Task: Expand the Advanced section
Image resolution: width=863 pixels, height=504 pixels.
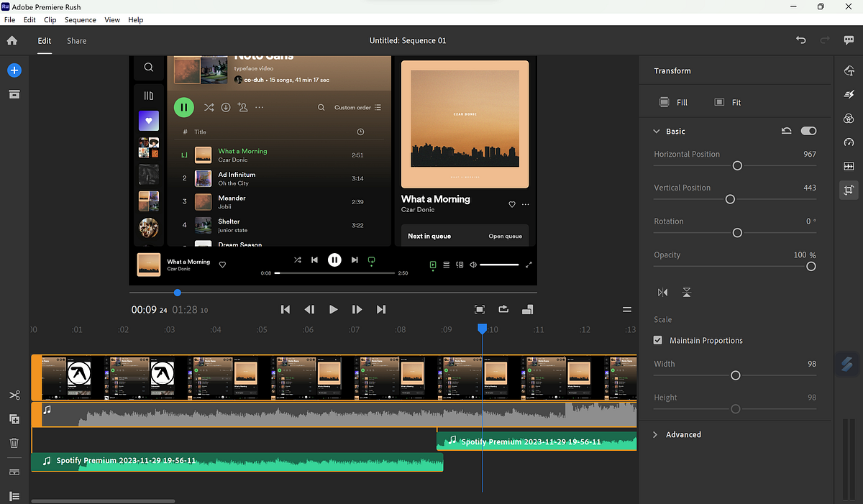Action: (655, 434)
